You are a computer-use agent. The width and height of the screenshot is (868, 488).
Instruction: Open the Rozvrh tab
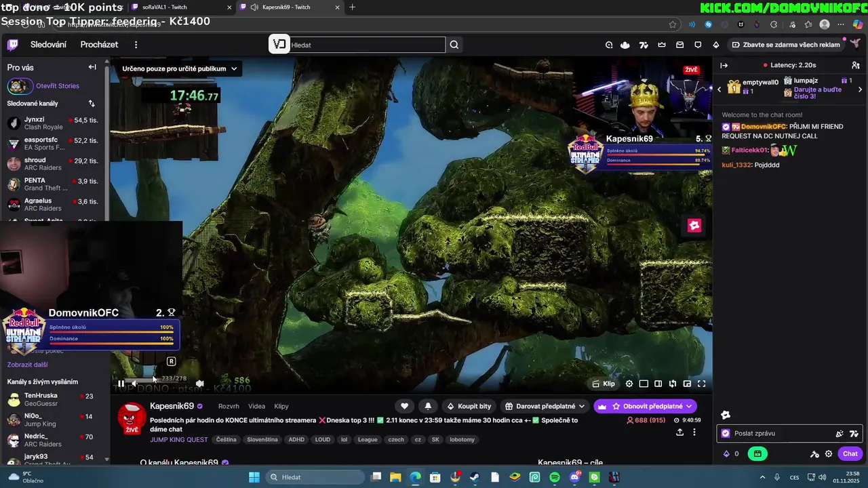pos(229,406)
